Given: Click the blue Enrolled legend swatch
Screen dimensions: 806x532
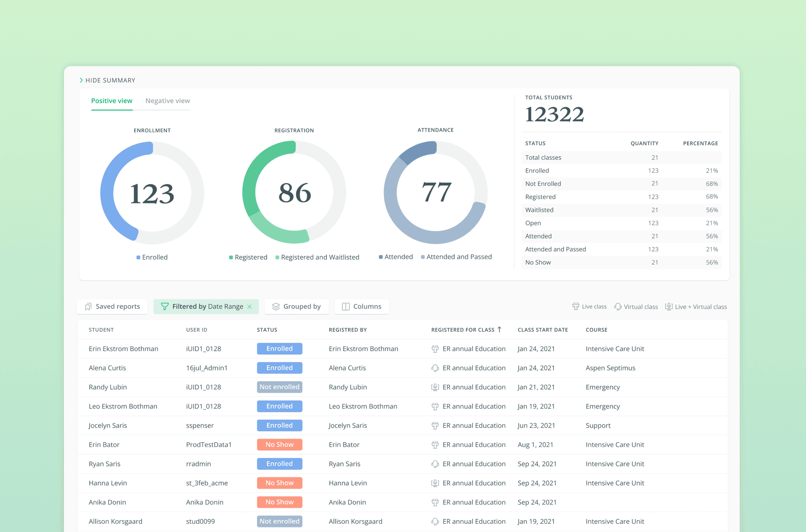Looking at the screenshot, I should tap(138, 258).
